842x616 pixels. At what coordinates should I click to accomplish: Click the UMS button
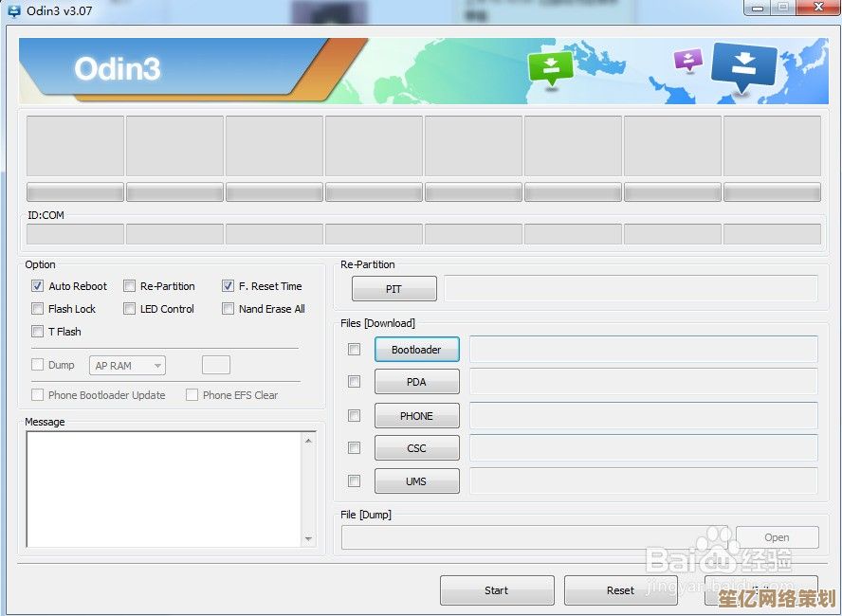(416, 480)
